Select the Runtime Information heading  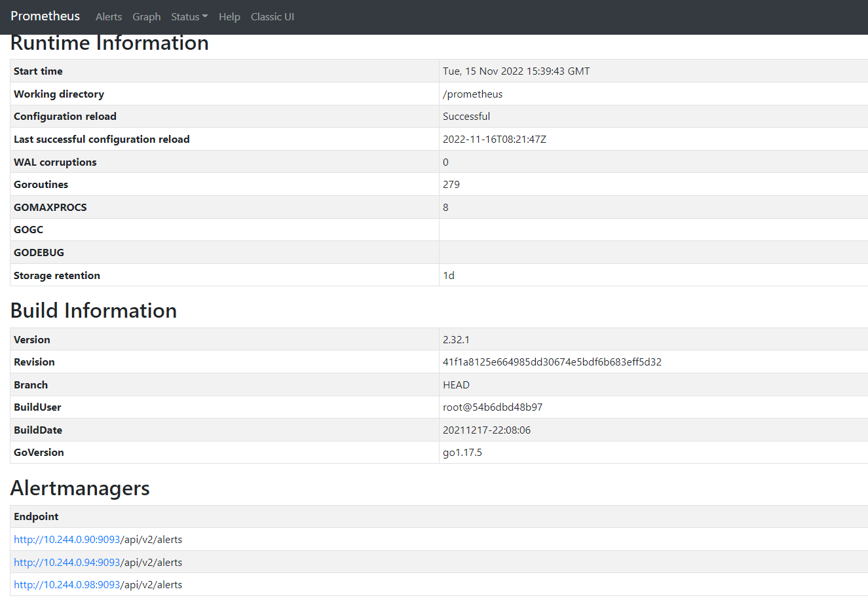pyautogui.click(x=109, y=43)
